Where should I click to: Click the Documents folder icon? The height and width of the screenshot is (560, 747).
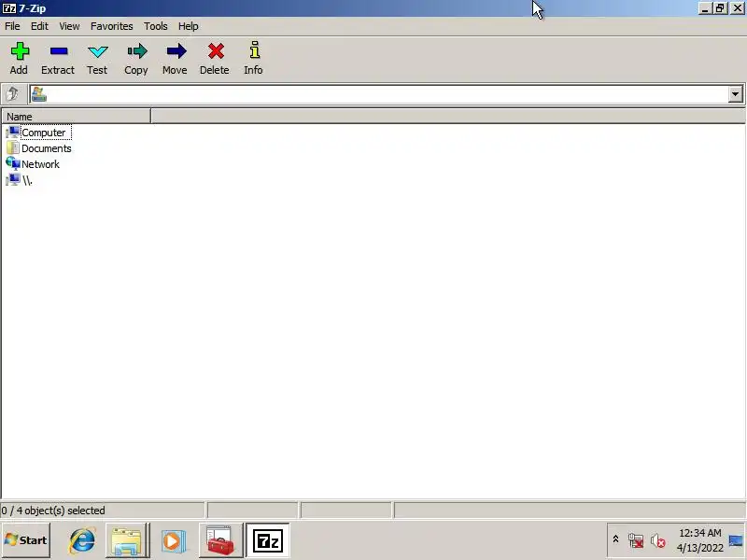point(13,148)
